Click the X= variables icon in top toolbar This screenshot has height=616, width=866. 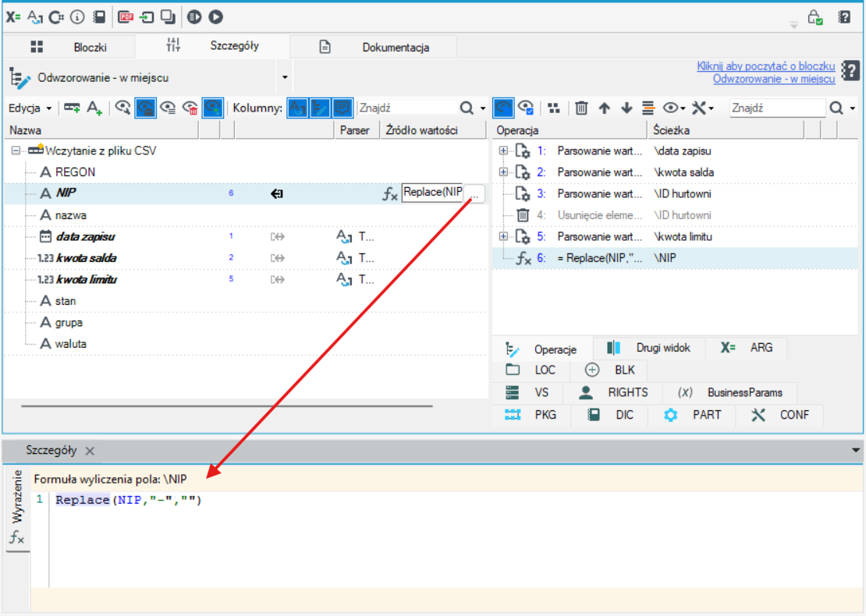point(13,17)
